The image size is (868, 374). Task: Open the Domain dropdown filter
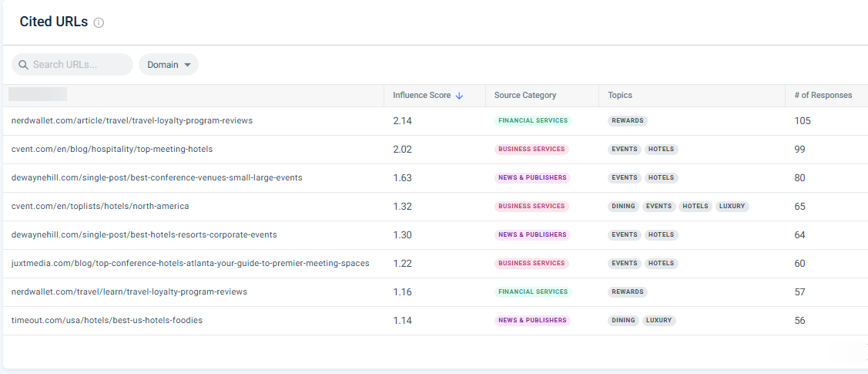(x=169, y=64)
